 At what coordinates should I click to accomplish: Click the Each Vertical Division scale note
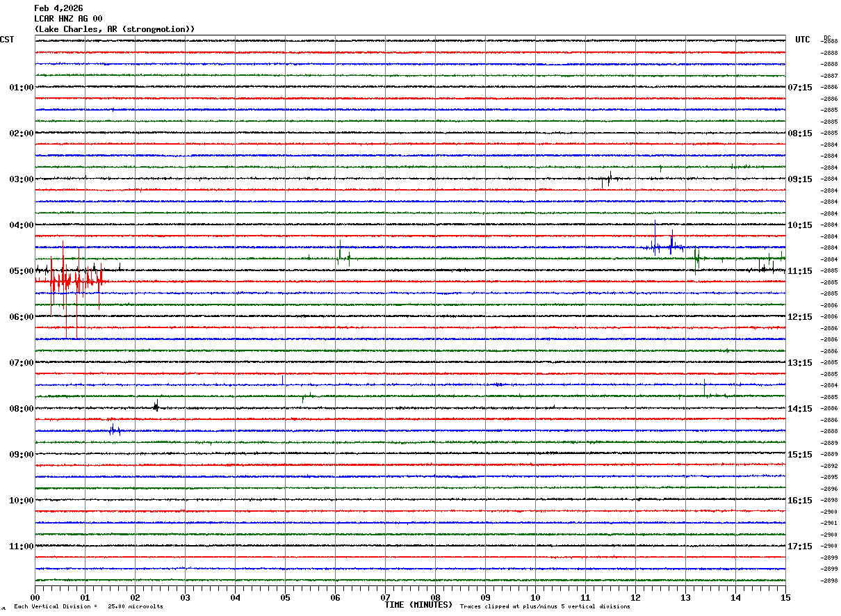click(x=88, y=607)
